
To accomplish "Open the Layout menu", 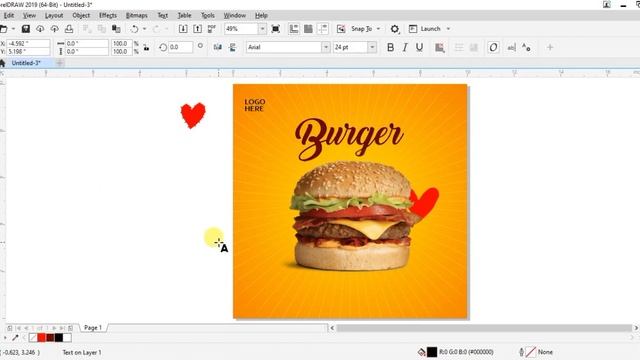I will pos(54,16).
